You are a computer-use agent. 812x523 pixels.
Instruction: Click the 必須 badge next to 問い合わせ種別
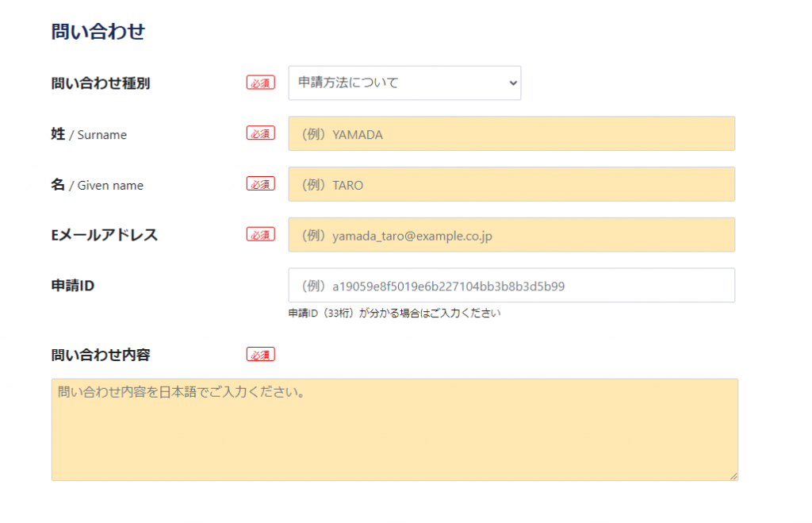261,83
